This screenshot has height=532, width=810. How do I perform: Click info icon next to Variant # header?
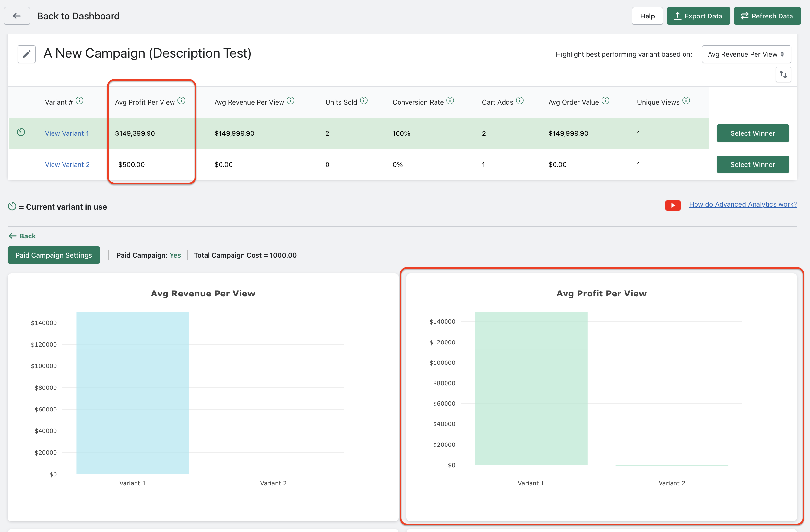79,101
